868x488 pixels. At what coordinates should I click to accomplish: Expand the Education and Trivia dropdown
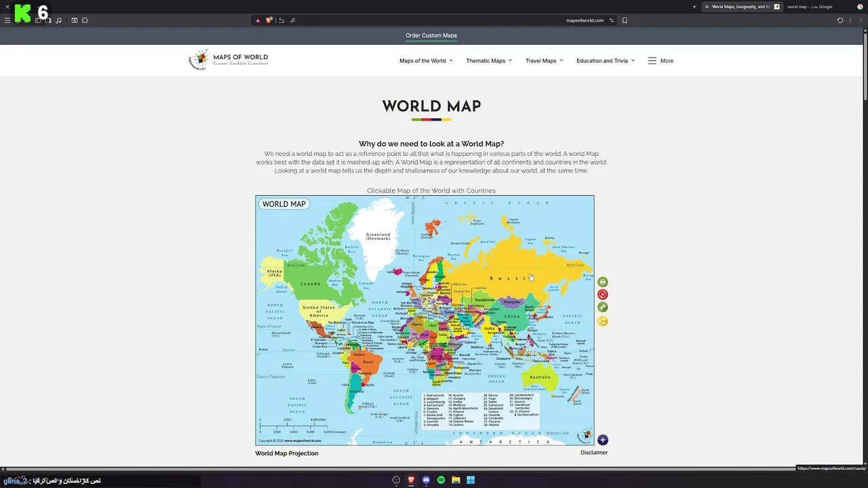[x=606, y=61]
